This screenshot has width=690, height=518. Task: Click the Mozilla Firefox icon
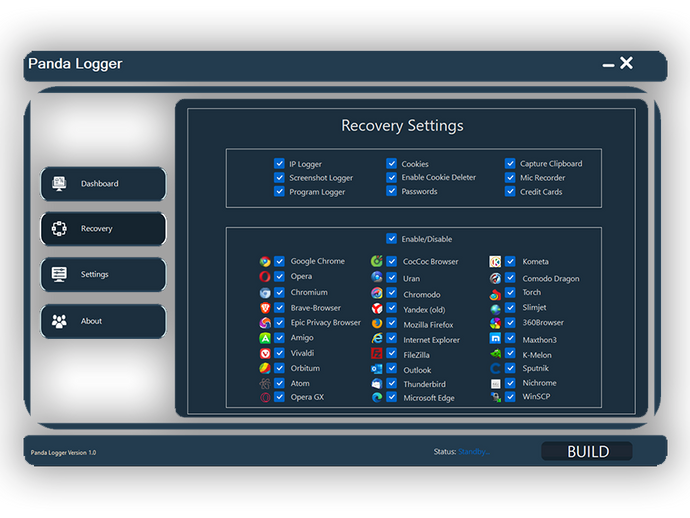[377, 323]
